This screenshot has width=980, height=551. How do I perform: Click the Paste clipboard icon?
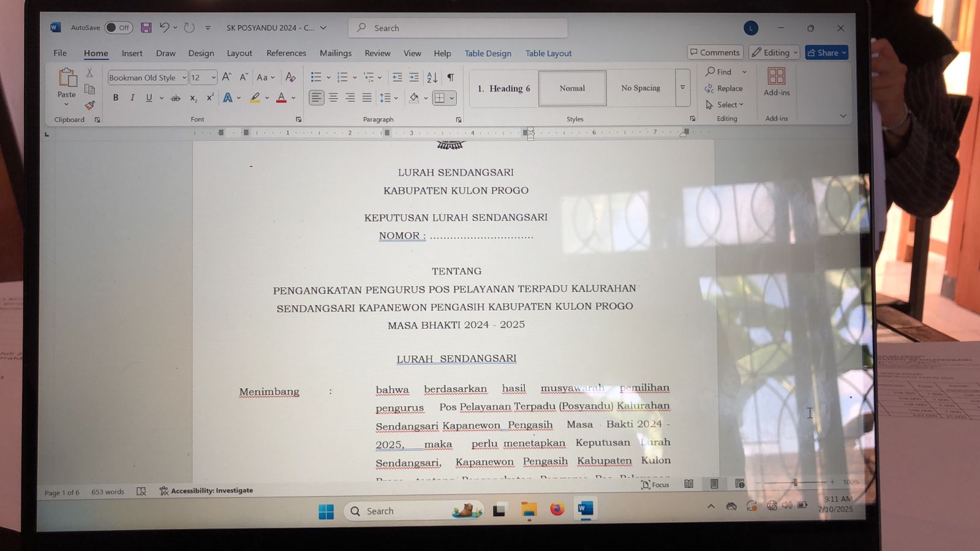click(x=67, y=77)
